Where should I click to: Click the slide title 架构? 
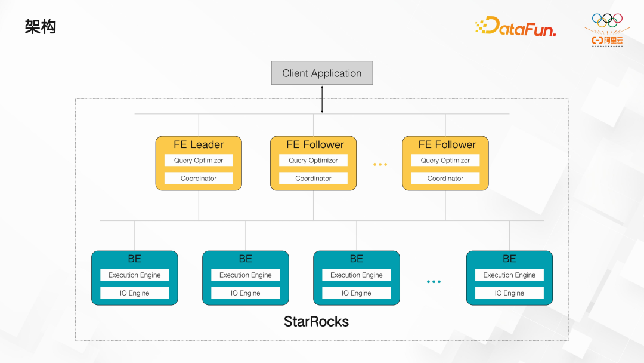[x=41, y=27]
